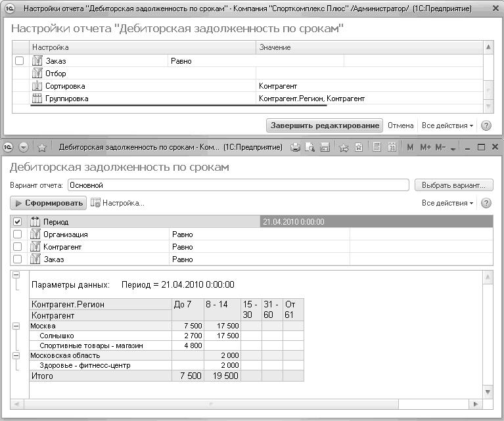Click the Сформировать button

(48, 203)
